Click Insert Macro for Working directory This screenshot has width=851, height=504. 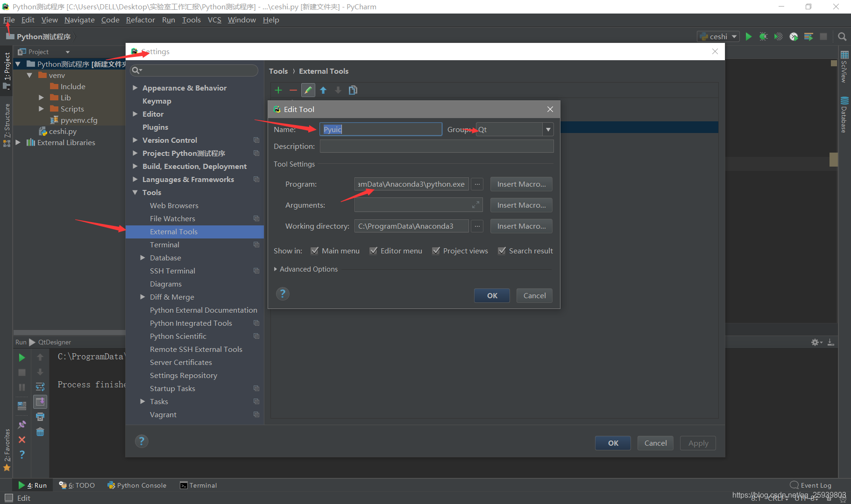click(521, 226)
